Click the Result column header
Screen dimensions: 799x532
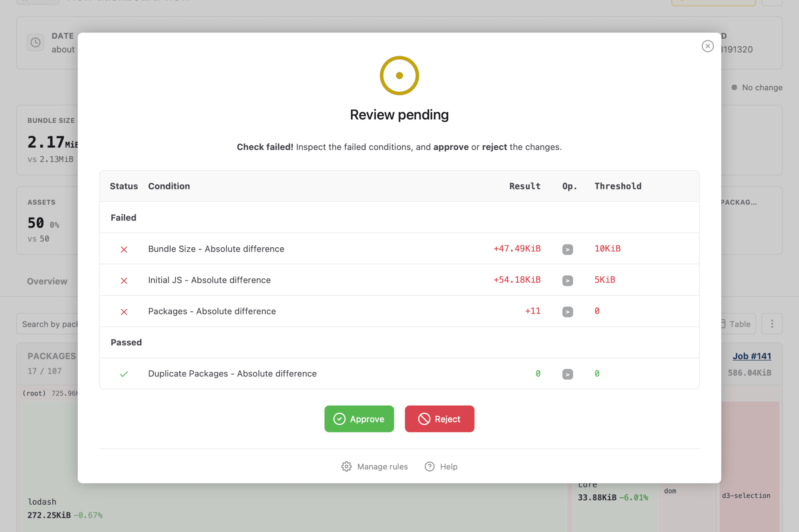pyautogui.click(x=524, y=186)
